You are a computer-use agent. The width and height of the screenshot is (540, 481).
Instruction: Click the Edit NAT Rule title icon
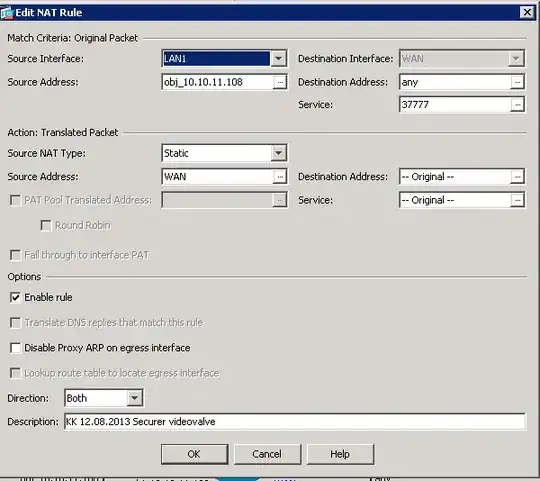click(x=7, y=13)
